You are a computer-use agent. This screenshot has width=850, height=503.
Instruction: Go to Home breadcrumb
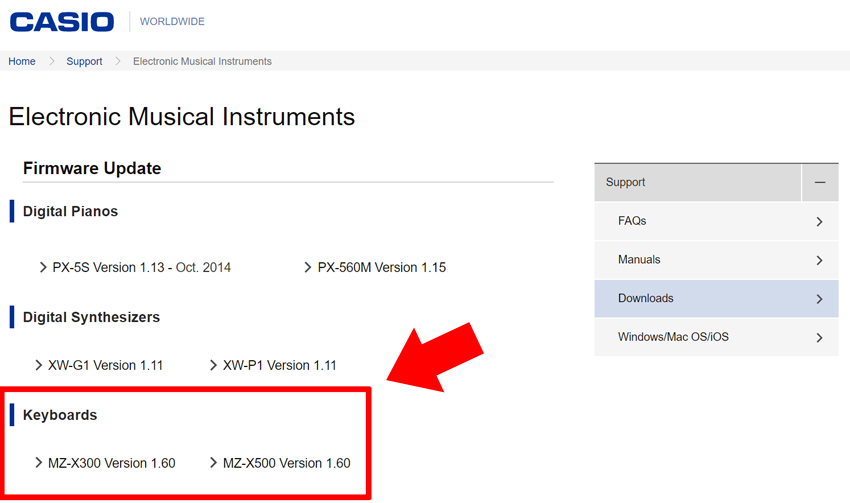22,61
